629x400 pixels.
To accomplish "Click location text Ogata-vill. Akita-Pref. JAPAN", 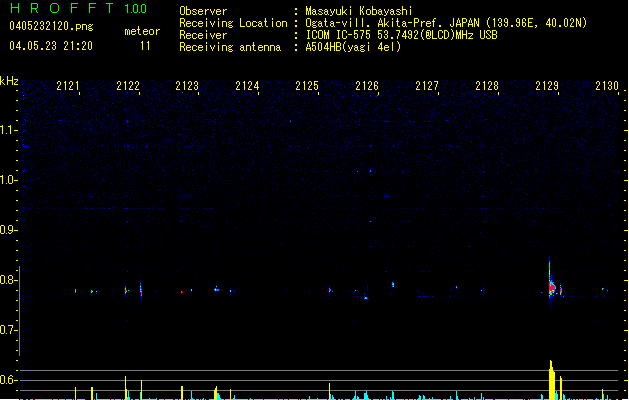I will pyautogui.click(x=393, y=23).
